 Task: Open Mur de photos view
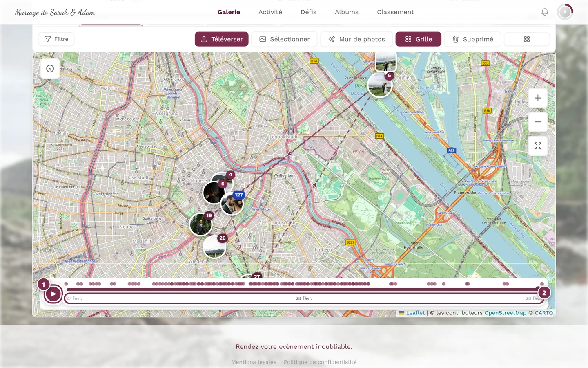(356, 39)
